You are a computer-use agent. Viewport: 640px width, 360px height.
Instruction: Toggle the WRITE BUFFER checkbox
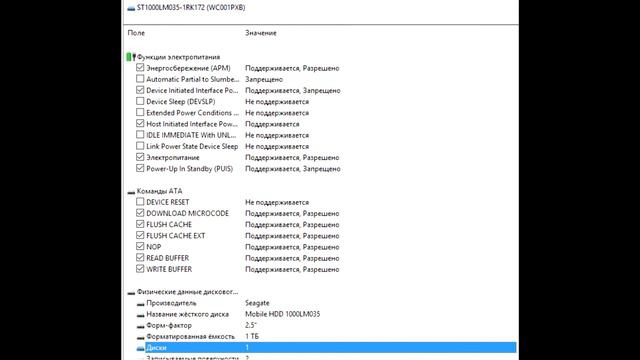pos(140,269)
